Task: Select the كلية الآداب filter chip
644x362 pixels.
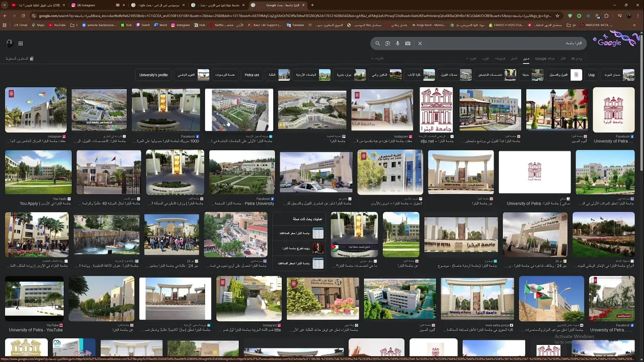Action: [420, 75]
